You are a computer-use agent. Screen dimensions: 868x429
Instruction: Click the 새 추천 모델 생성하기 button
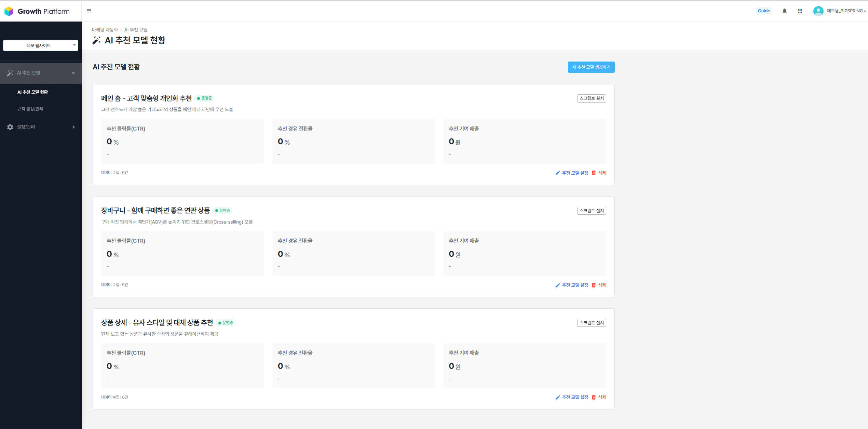pyautogui.click(x=591, y=67)
